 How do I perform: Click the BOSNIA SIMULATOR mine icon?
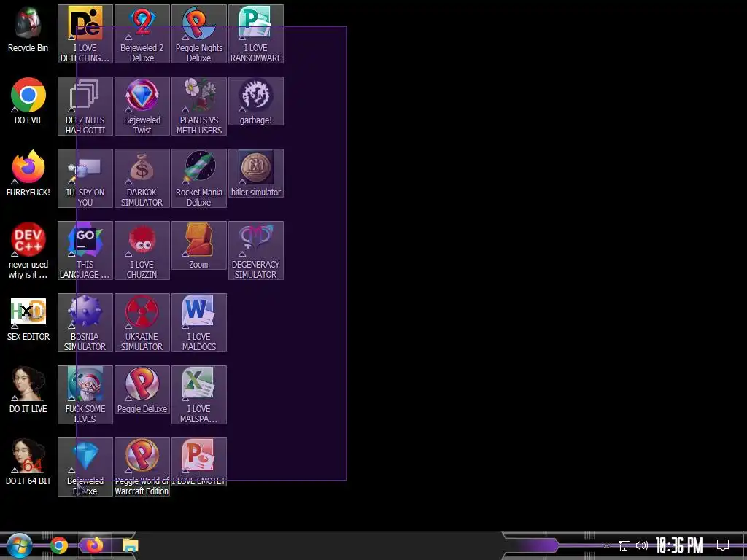[x=85, y=322]
